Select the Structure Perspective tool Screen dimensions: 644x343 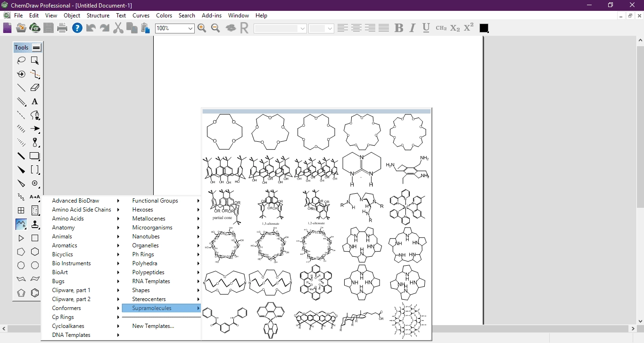21,74
